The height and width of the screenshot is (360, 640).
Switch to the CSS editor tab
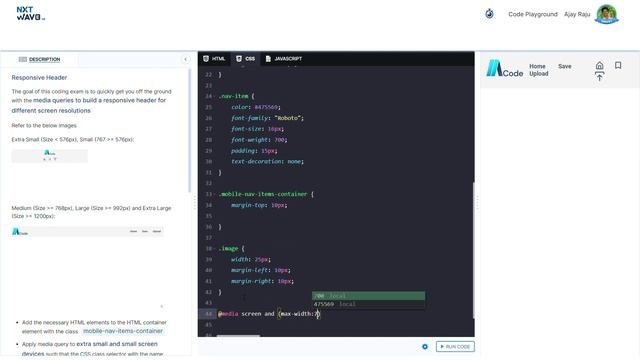pos(245,59)
